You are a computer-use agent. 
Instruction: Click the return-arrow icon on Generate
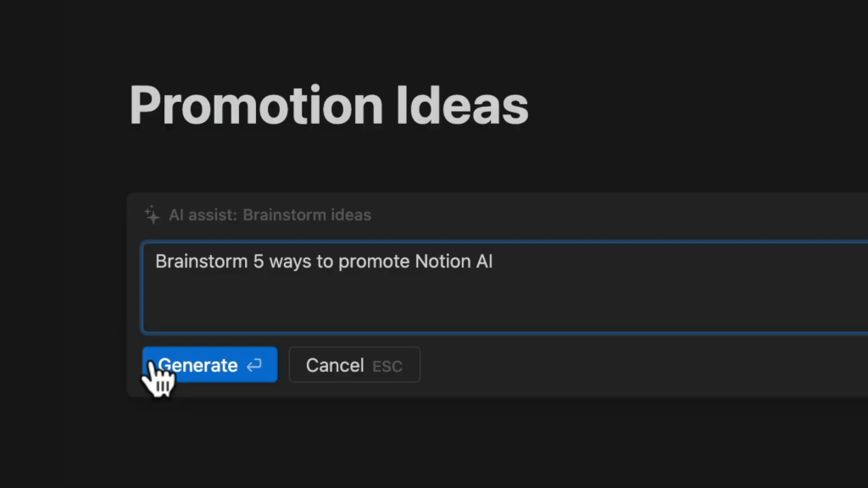(x=254, y=365)
